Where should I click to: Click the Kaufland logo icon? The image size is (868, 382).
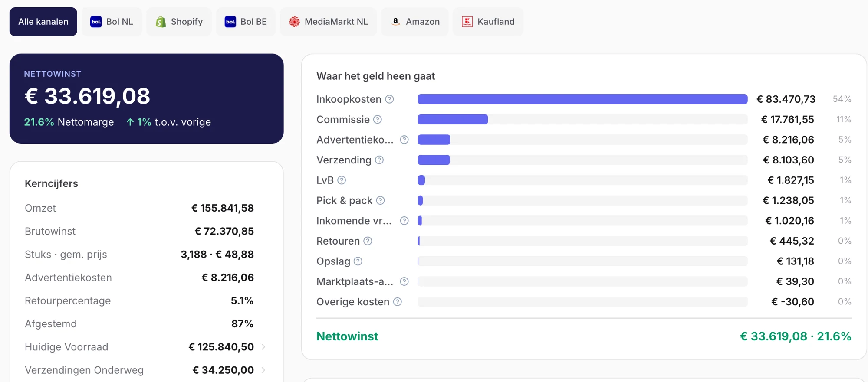pos(467,22)
